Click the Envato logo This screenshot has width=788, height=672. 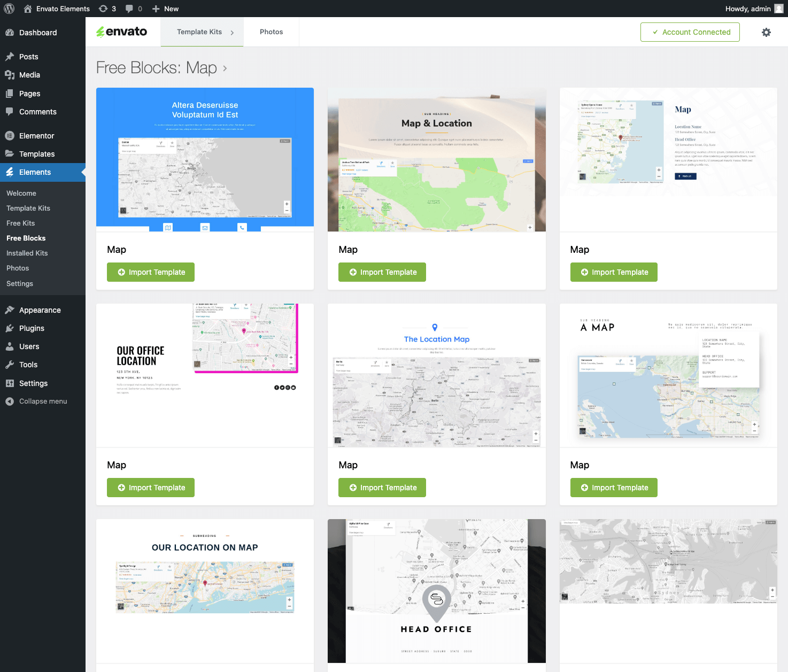pyautogui.click(x=122, y=32)
